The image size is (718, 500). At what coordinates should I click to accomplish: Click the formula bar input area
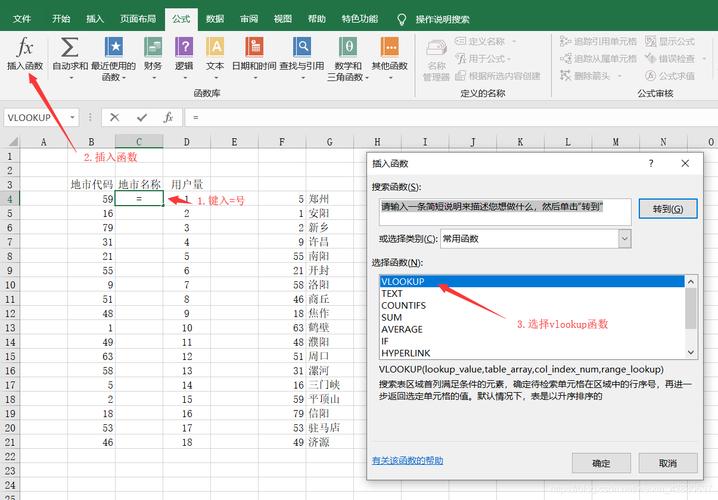click(x=451, y=118)
